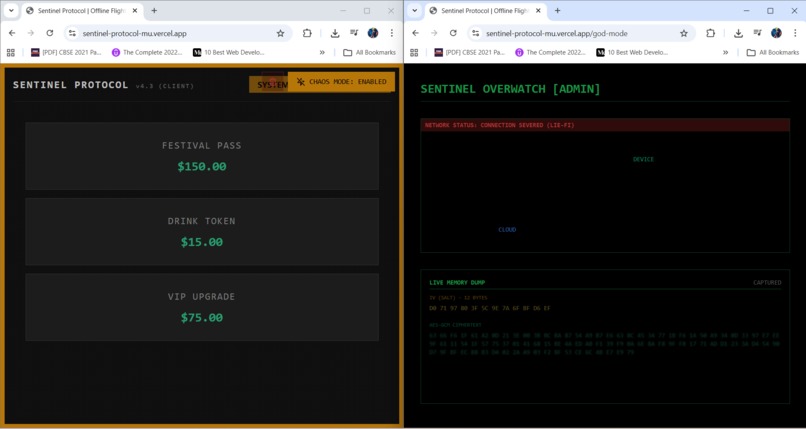Bookmark the page using the star in left window
This screenshot has height=429, width=806.
(280, 33)
